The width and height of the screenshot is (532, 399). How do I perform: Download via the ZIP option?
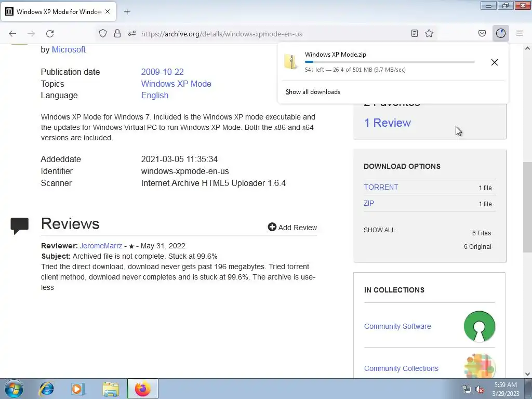point(369,203)
